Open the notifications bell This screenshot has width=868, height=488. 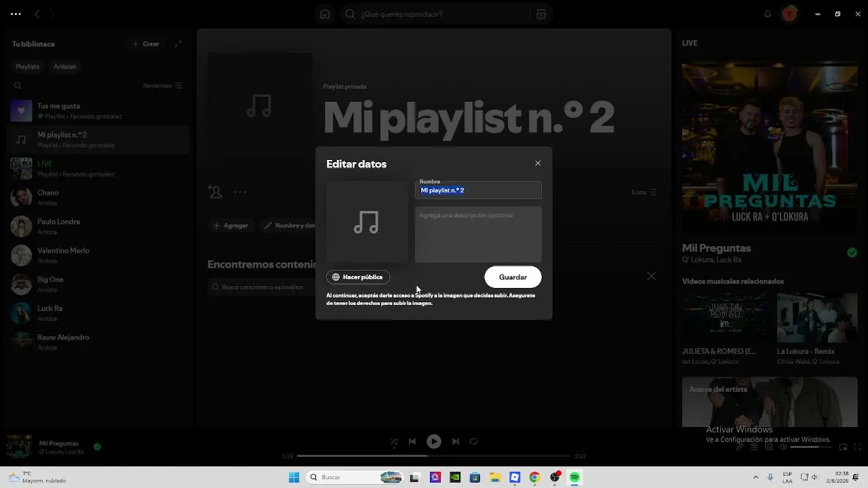768,14
